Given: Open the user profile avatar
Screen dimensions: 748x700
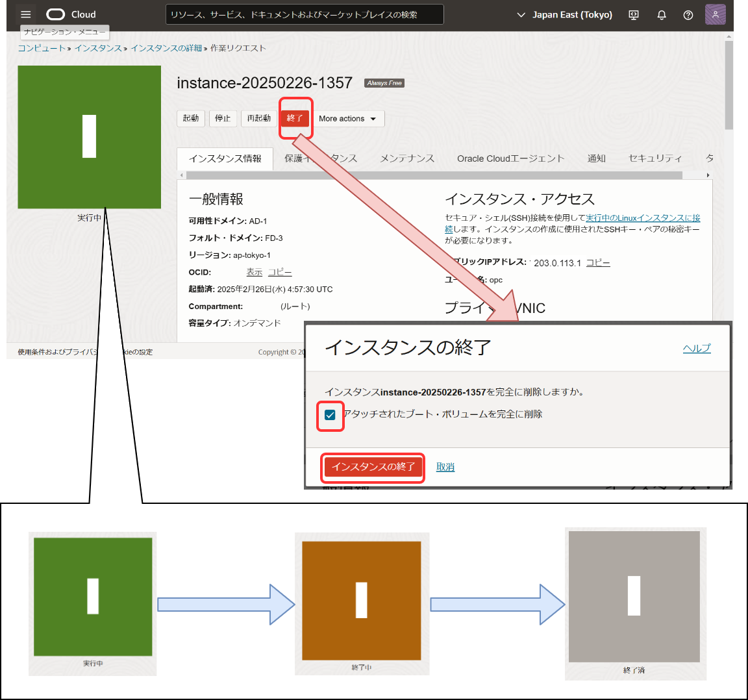Looking at the screenshot, I should (x=715, y=14).
